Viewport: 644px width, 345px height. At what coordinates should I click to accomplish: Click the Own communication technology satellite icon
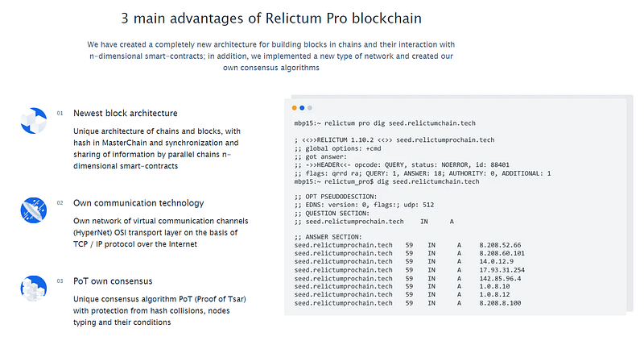34,210
